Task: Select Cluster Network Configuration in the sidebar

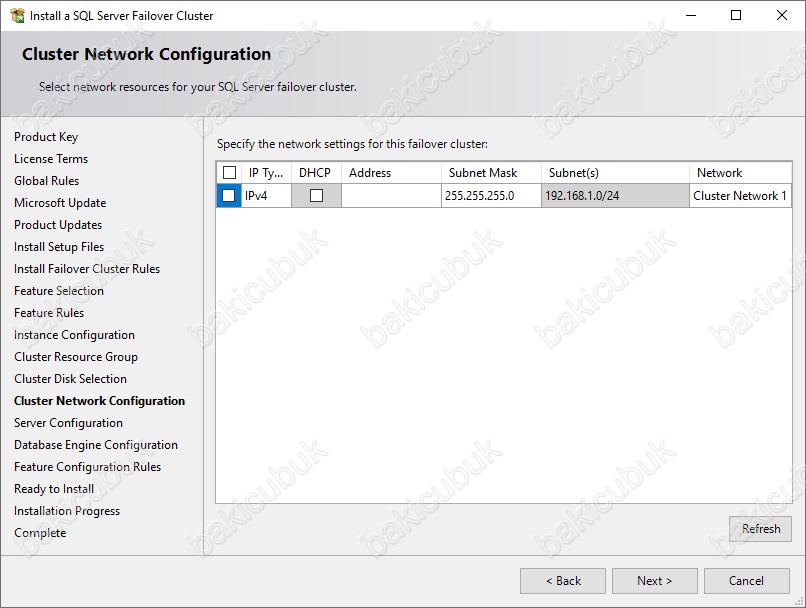Action: point(100,401)
